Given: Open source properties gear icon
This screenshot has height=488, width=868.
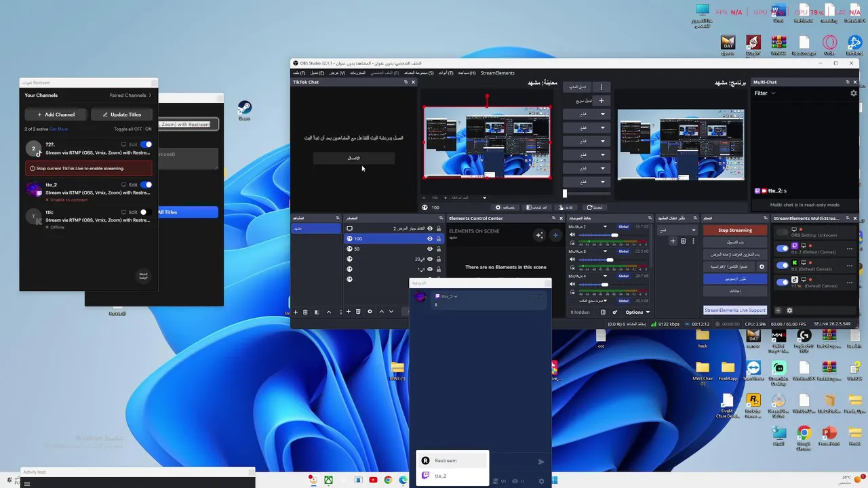Looking at the screenshot, I should click(370, 312).
